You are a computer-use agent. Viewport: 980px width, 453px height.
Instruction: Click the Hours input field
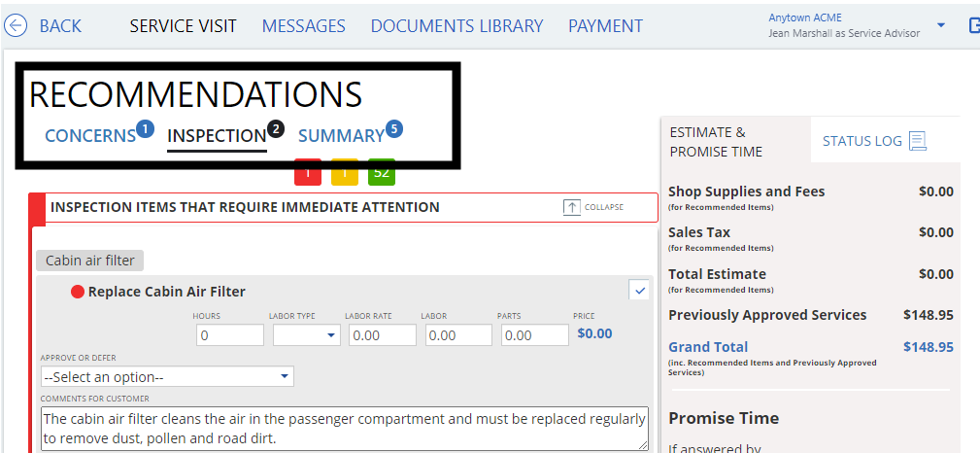[x=228, y=335]
